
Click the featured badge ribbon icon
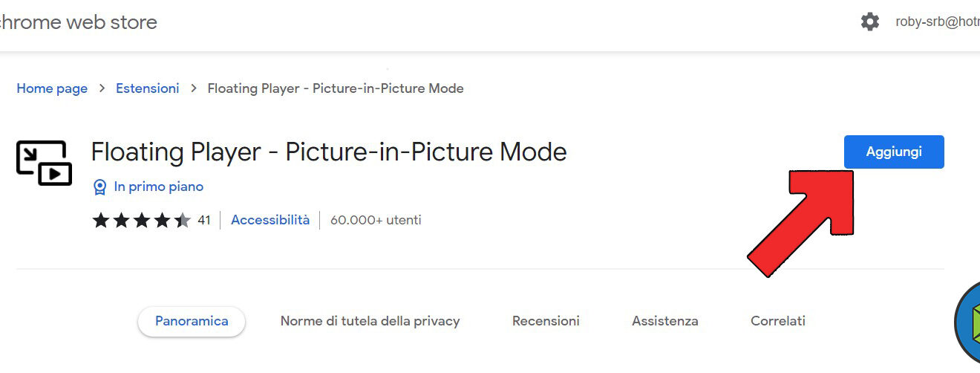coord(99,187)
